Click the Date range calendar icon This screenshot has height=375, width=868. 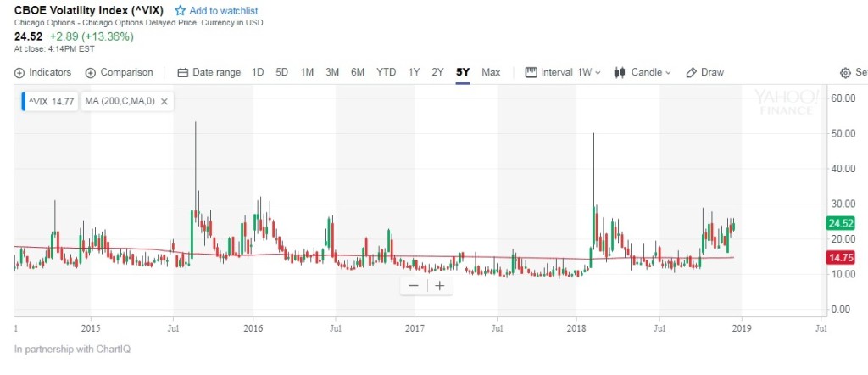coord(183,73)
